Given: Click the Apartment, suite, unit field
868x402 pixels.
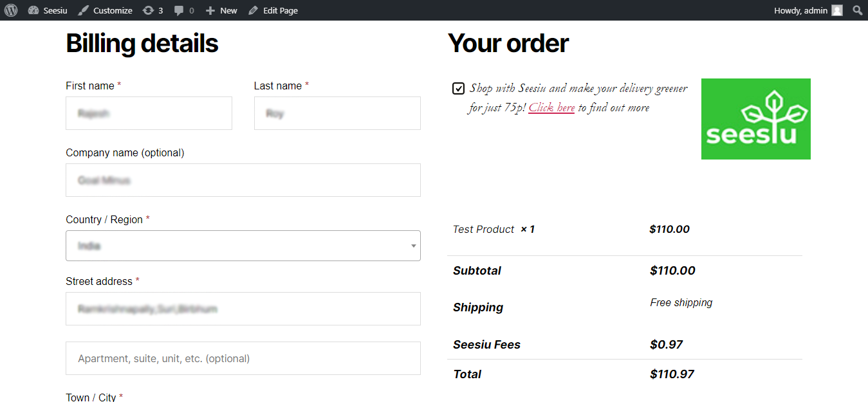Looking at the screenshot, I should pos(243,358).
